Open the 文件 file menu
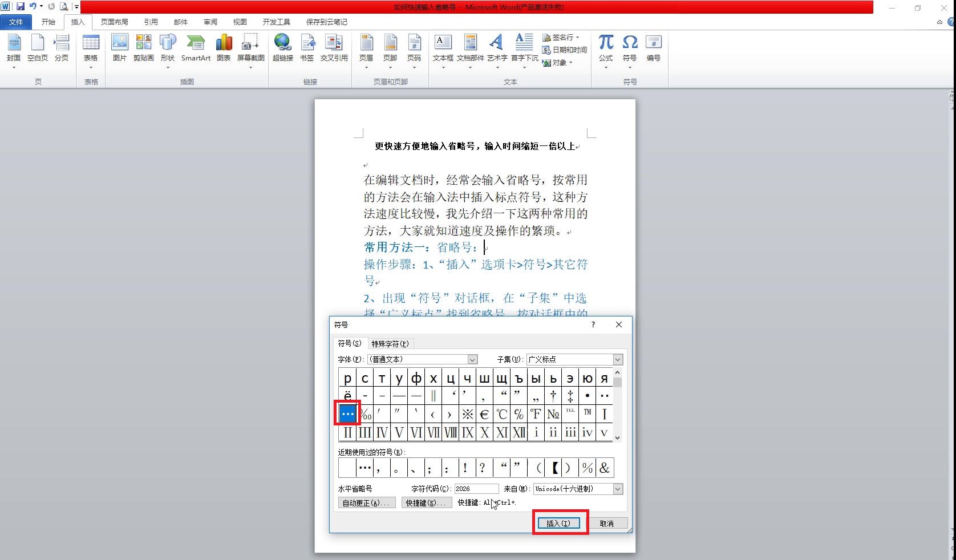 [x=16, y=22]
